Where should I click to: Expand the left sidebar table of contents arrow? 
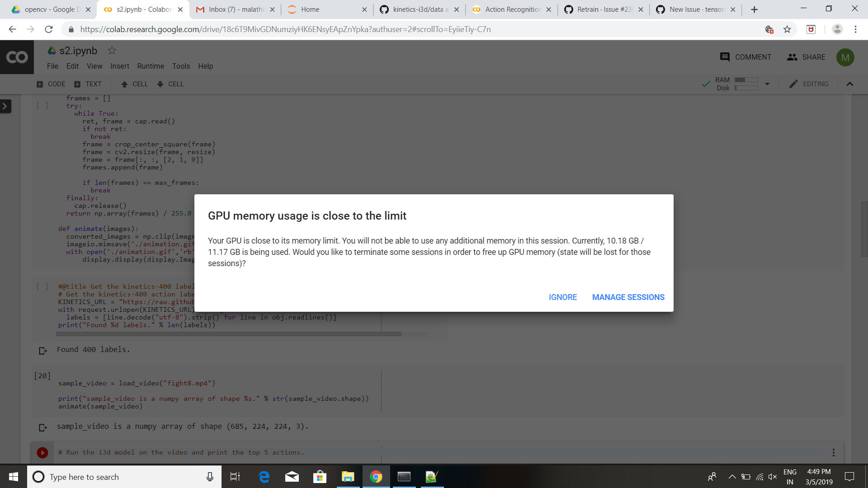pyautogui.click(x=5, y=106)
